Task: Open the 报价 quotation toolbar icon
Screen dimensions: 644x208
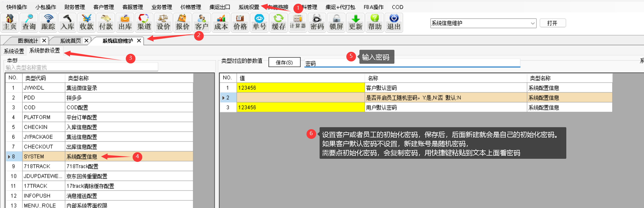Action: click(x=182, y=22)
